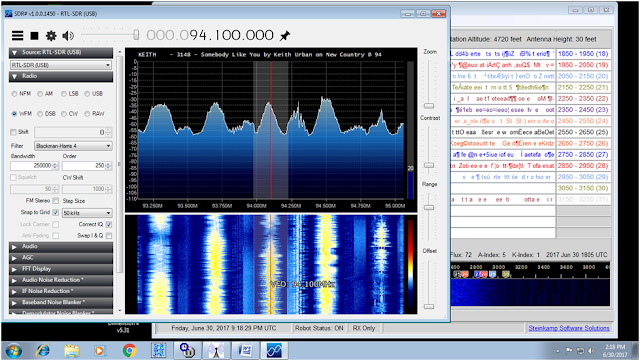Click the 2550 - 2650 (25) row
Viewport: 640px width, 361px height.
pos(583,132)
